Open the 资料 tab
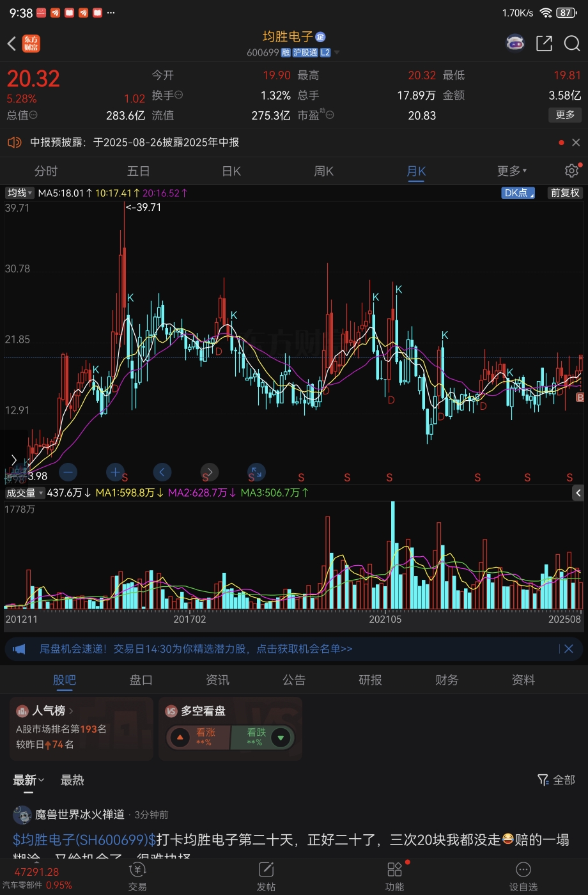This screenshot has height=895, width=588. click(x=523, y=680)
